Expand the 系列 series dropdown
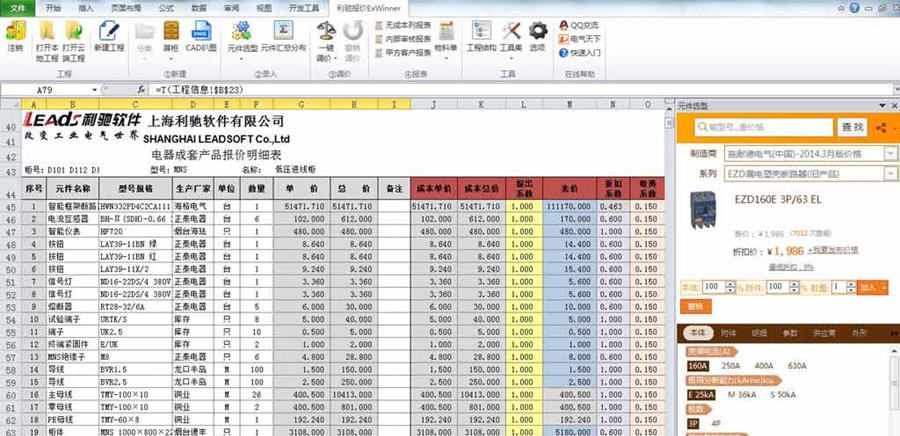Screen dimensions: 900x436 890,173
